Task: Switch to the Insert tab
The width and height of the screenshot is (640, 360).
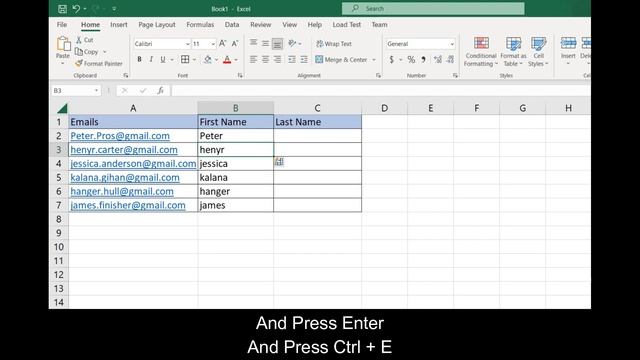Action: pyautogui.click(x=119, y=24)
